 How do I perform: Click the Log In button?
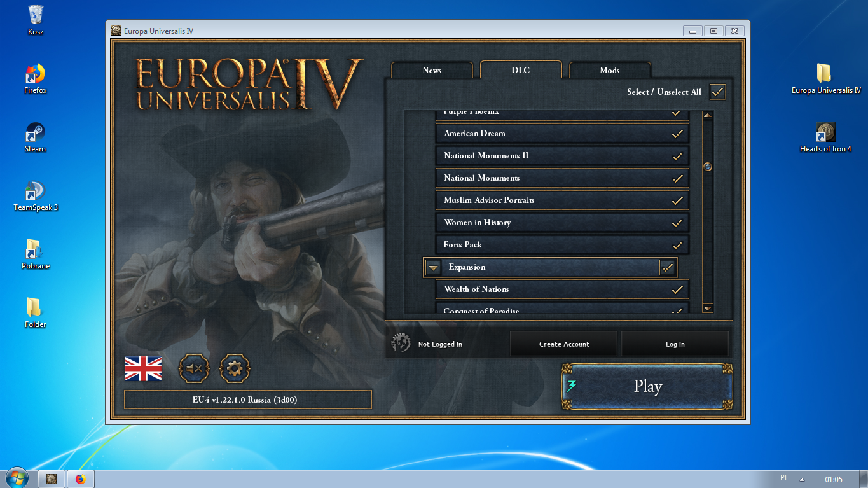tap(675, 343)
